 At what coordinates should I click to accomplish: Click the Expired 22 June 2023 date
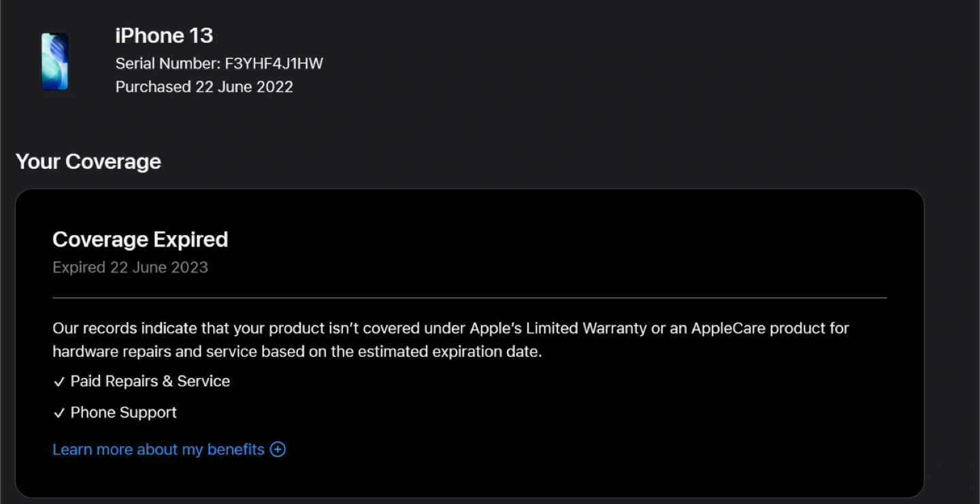[130, 268]
